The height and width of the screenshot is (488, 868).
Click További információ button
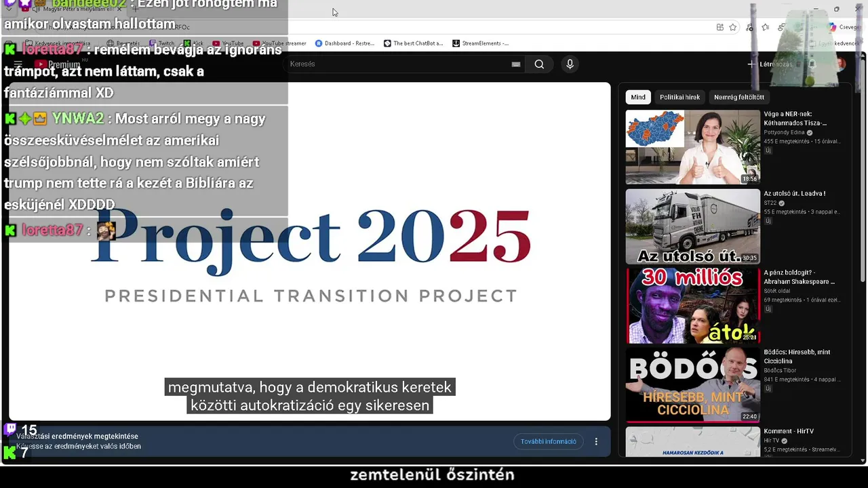548,441
